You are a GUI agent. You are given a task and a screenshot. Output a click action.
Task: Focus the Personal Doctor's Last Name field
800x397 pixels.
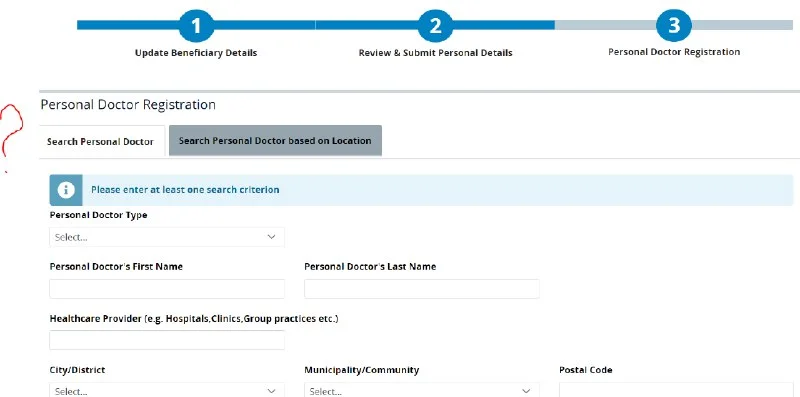tap(422, 289)
